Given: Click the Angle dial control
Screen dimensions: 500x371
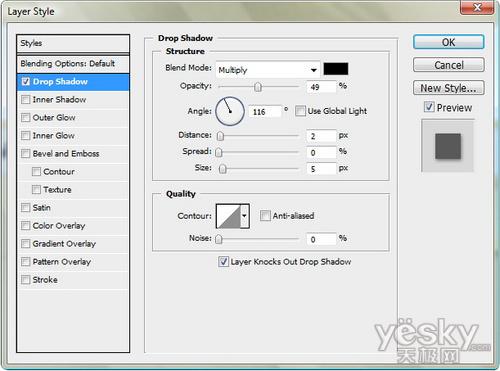Looking at the screenshot, I should coord(230,111).
